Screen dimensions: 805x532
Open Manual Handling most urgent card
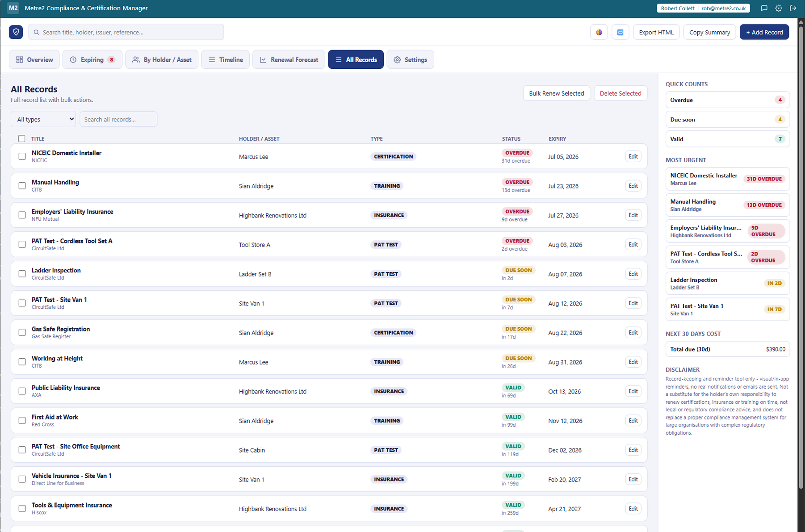[727, 205]
